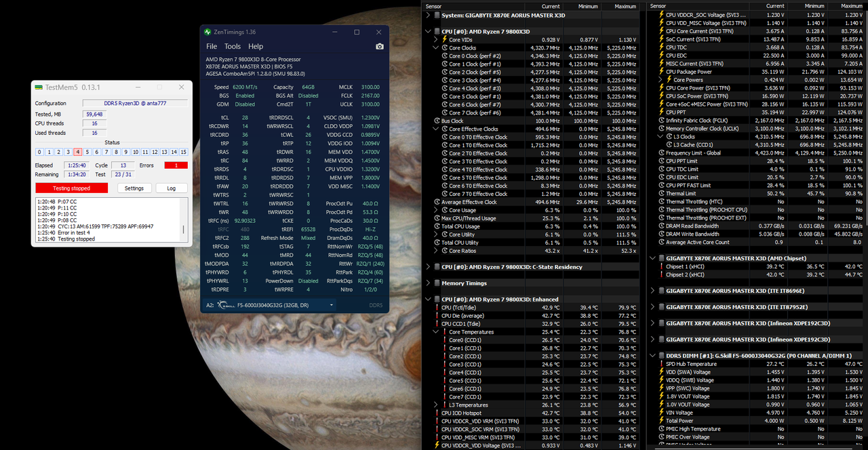The width and height of the screenshot is (868, 450).
Task: Click the icon beside Average Effective Clock
Action: 437,202
